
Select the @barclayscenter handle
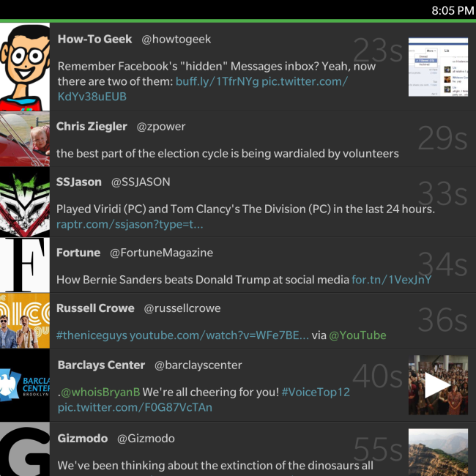tap(198, 365)
